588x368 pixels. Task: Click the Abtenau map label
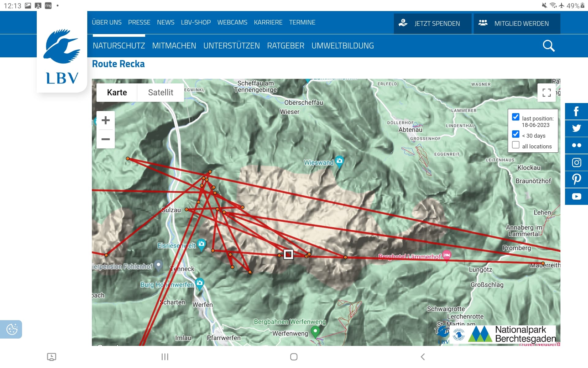tap(410, 130)
